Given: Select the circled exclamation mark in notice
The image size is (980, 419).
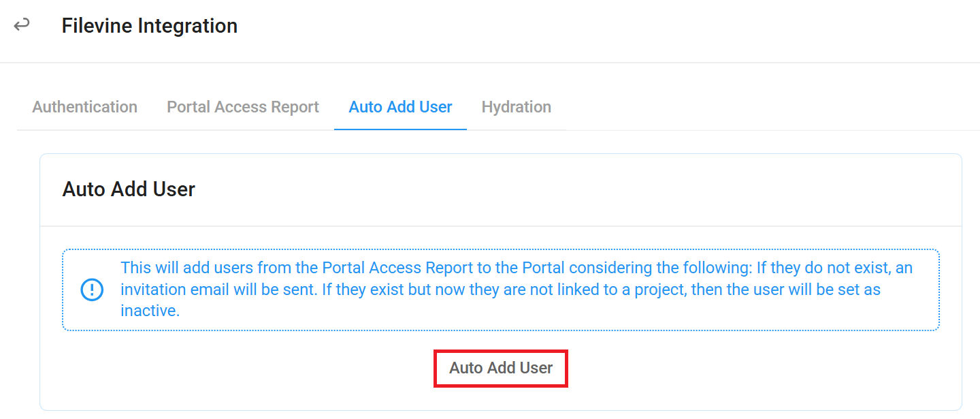Looking at the screenshot, I should [x=92, y=290].
